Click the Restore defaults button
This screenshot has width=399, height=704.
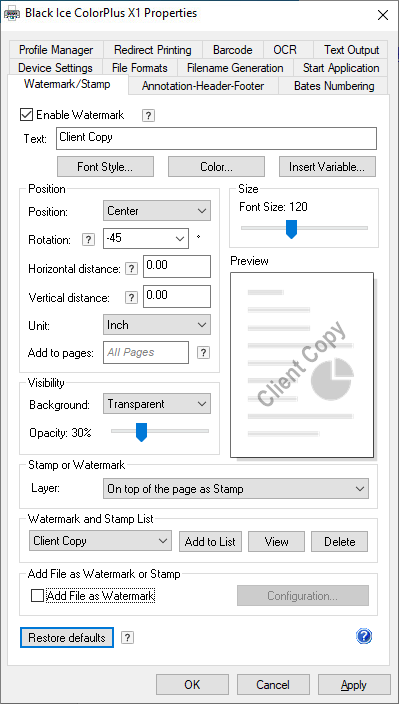coord(67,638)
